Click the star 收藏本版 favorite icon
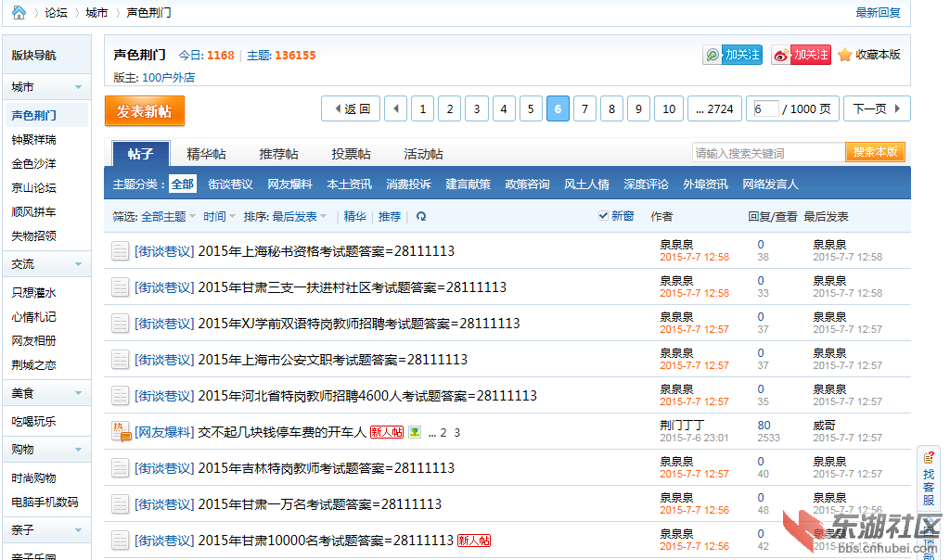950x560 pixels. pos(844,55)
